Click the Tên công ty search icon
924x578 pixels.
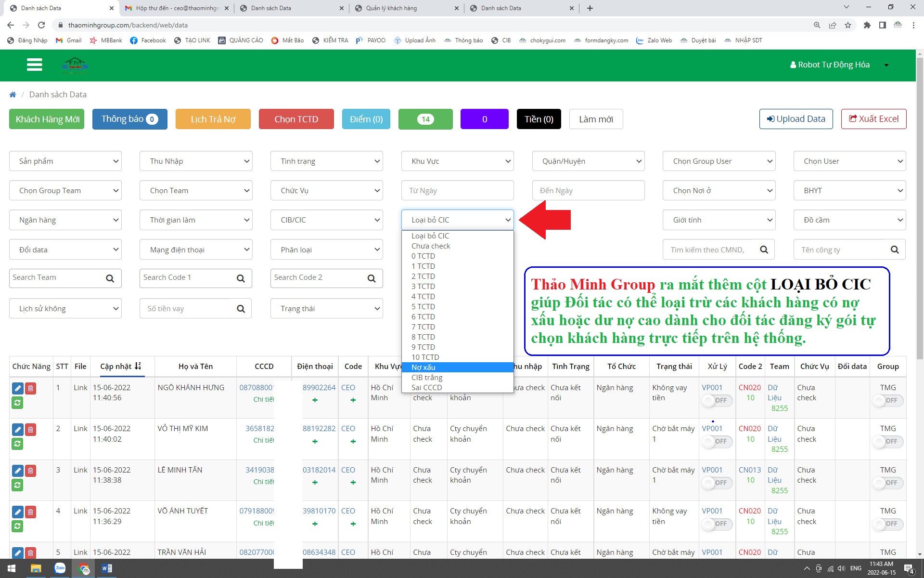click(x=895, y=250)
